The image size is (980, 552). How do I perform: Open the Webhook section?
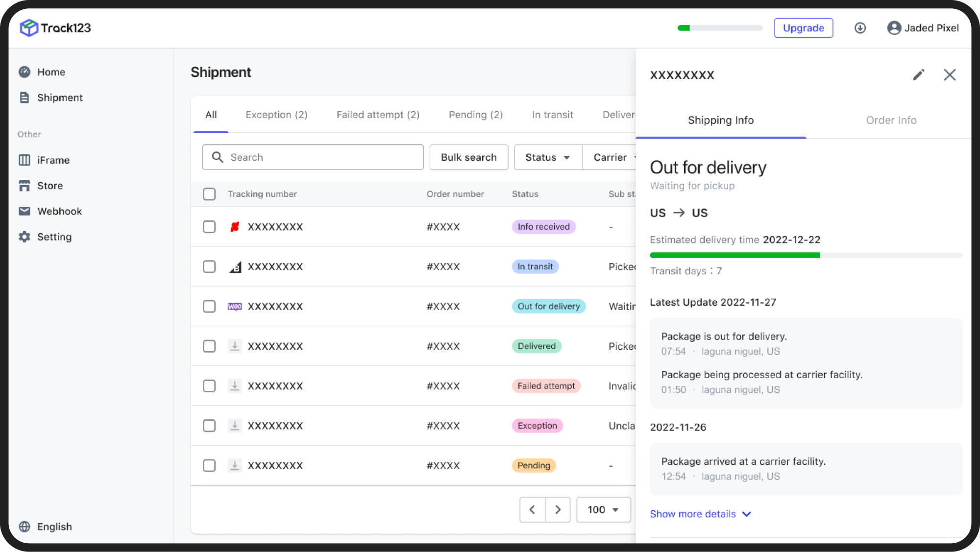[59, 211]
